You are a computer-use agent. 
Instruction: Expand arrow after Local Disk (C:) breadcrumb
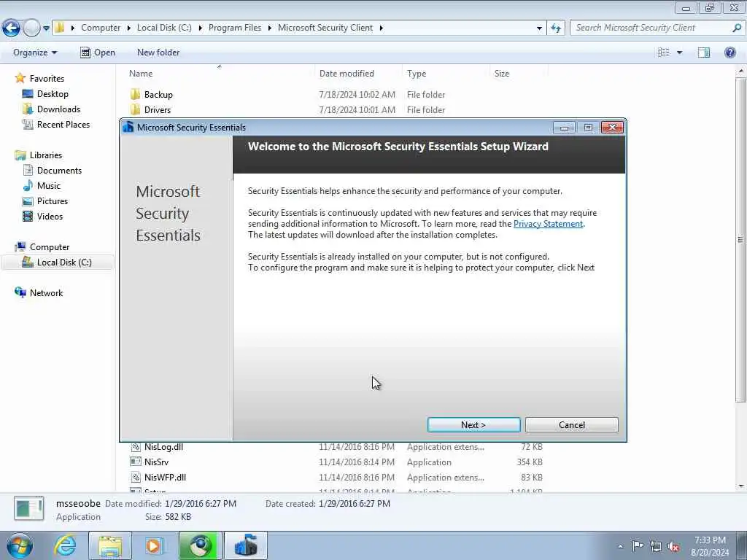(x=200, y=28)
